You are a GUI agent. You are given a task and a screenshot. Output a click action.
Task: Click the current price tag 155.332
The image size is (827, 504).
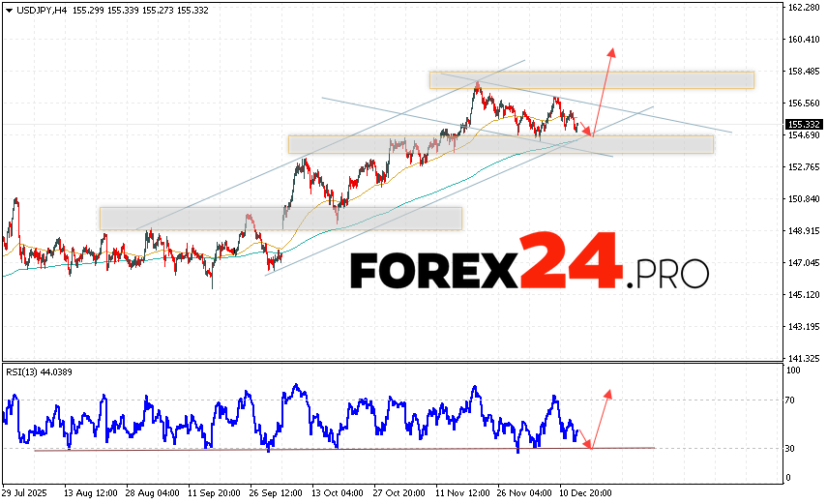[804, 124]
